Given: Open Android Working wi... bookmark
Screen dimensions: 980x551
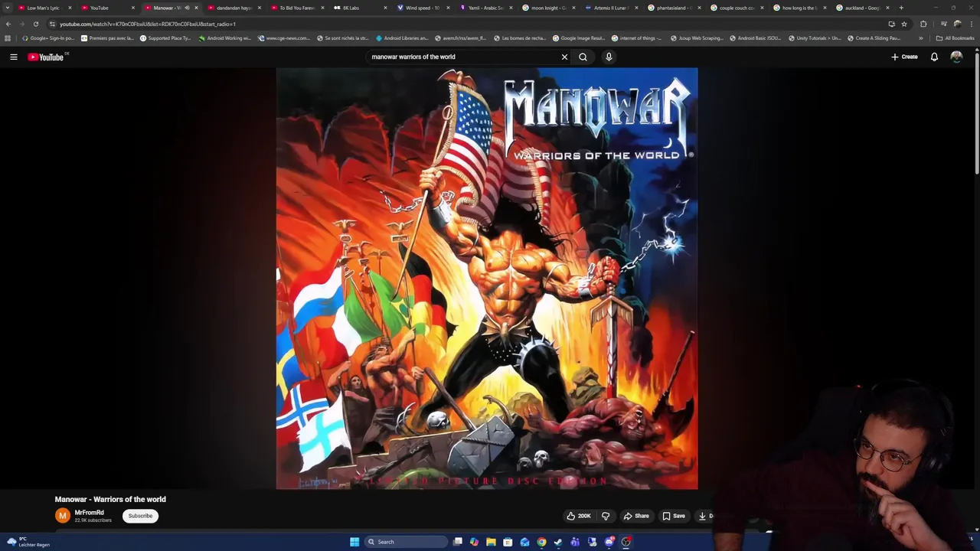Looking at the screenshot, I should point(225,37).
